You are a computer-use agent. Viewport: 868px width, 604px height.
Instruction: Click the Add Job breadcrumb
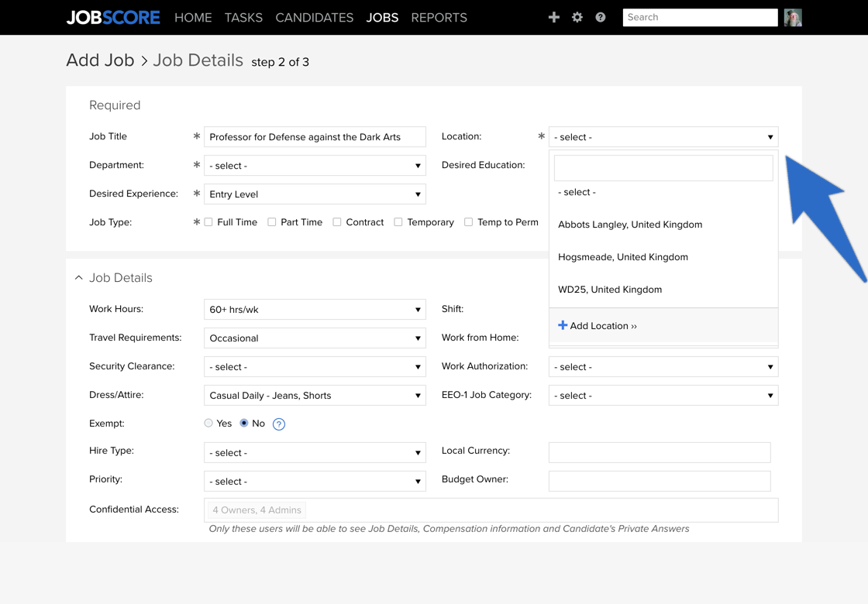[100, 60]
